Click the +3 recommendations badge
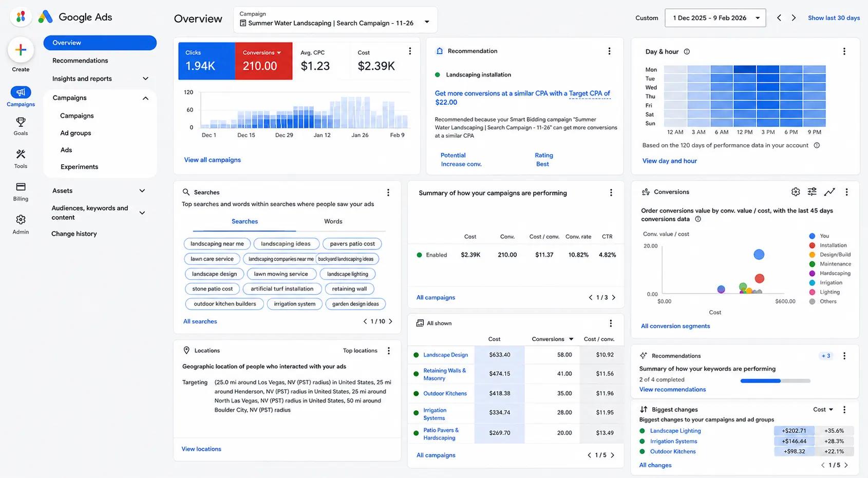Viewport: 868px width, 478px height. point(826,356)
